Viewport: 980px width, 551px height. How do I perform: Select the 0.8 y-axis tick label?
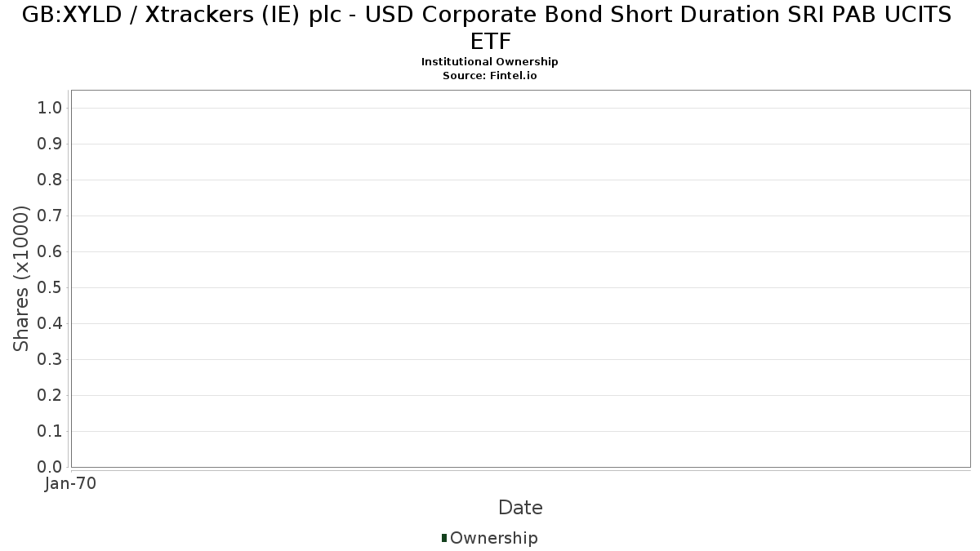click(x=50, y=180)
